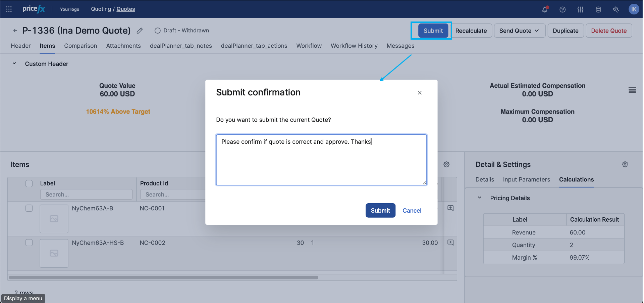Click Cancel in the submit confirmation dialog
Image resolution: width=644 pixels, height=303 pixels.
point(412,210)
